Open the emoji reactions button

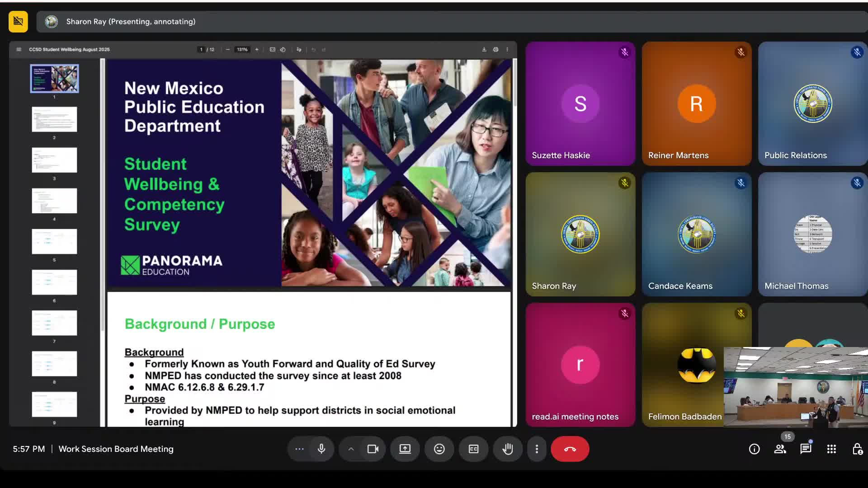click(439, 449)
